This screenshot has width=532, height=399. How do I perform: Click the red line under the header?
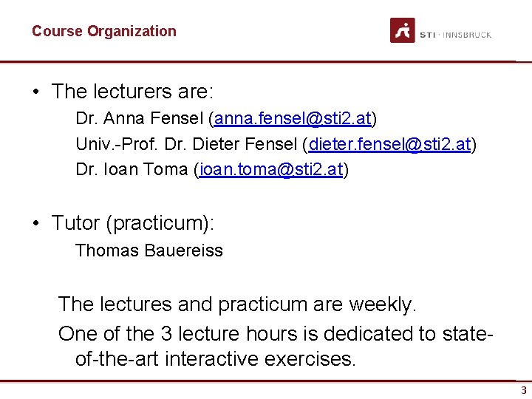[x=266, y=62]
